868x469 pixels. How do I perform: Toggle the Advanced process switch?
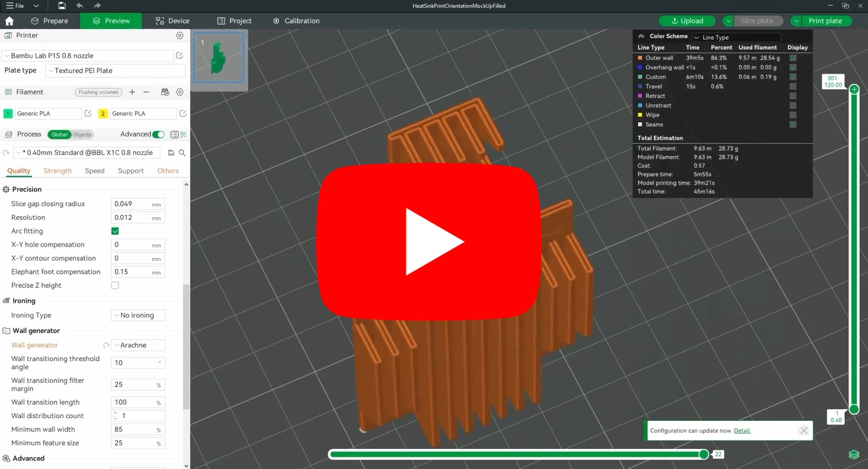click(158, 134)
